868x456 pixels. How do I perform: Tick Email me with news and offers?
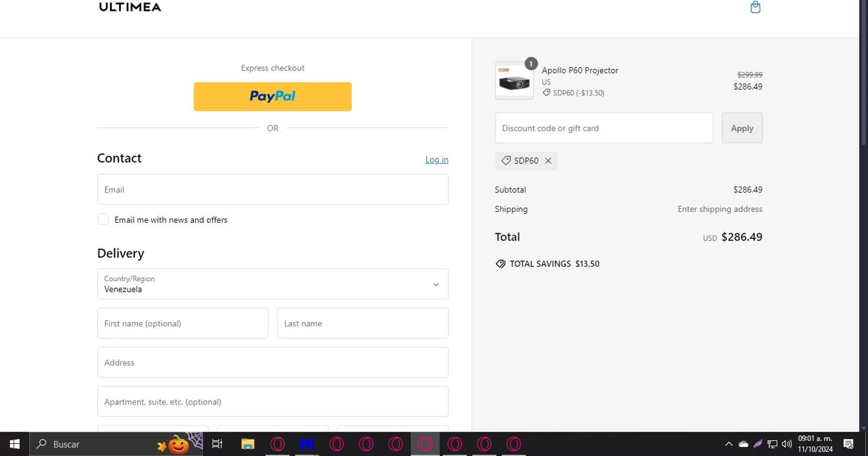[x=104, y=219]
